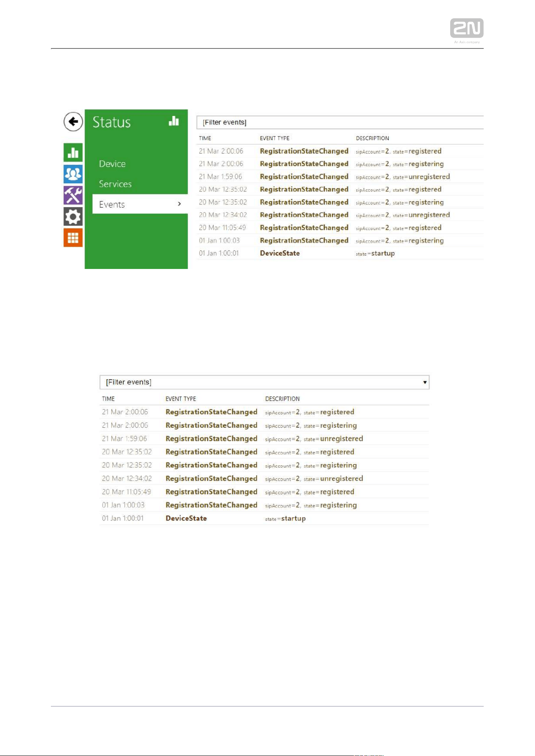Select the Events menu item
Screen dimensions: 535x756
(x=140, y=204)
